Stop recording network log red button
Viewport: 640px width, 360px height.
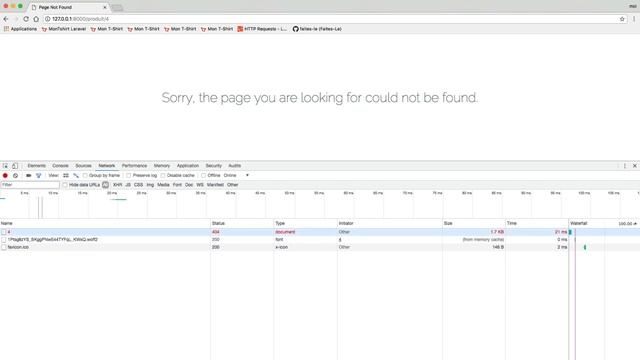(5, 176)
